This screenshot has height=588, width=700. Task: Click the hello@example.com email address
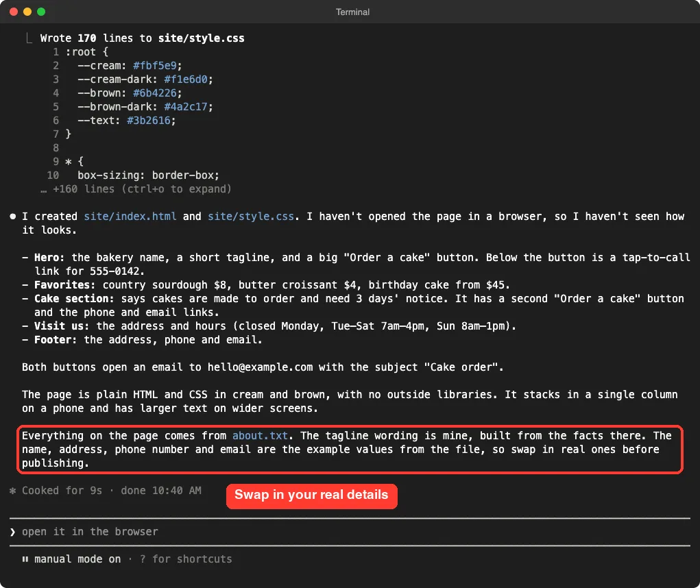(261, 367)
